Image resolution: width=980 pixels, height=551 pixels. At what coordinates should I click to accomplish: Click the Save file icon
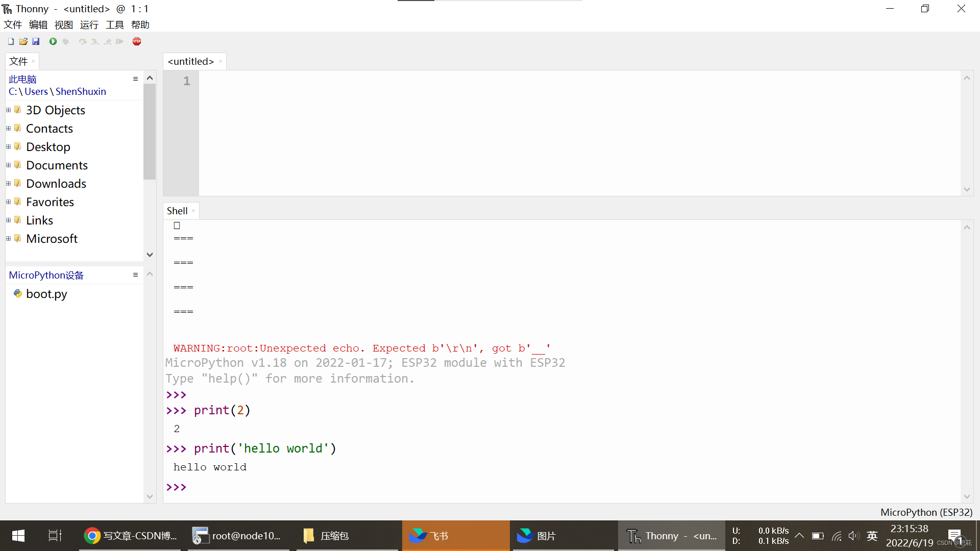pos(35,42)
